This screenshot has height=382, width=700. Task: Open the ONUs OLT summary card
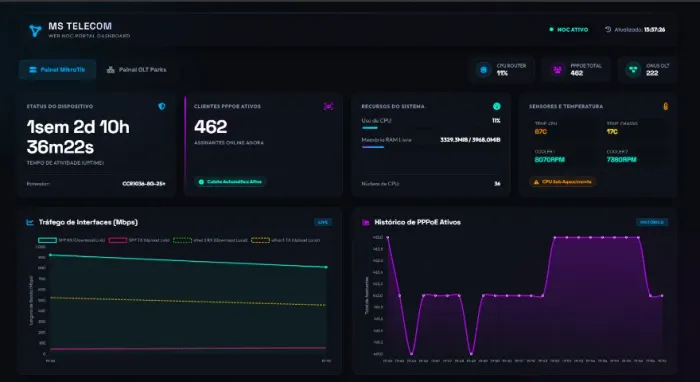pyautogui.click(x=648, y=70)
